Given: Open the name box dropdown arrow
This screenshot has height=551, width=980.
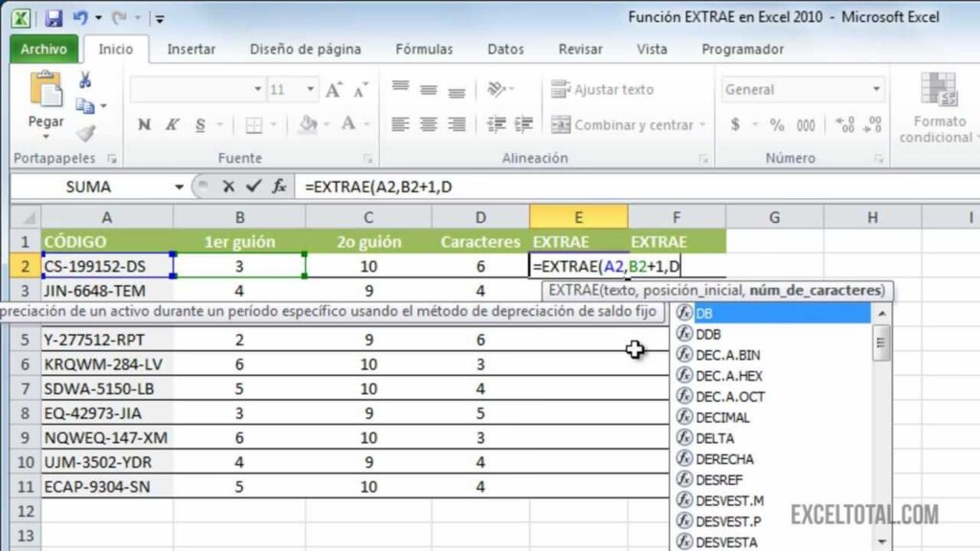Looking at the screenshot, I should (x=179, y=187).
